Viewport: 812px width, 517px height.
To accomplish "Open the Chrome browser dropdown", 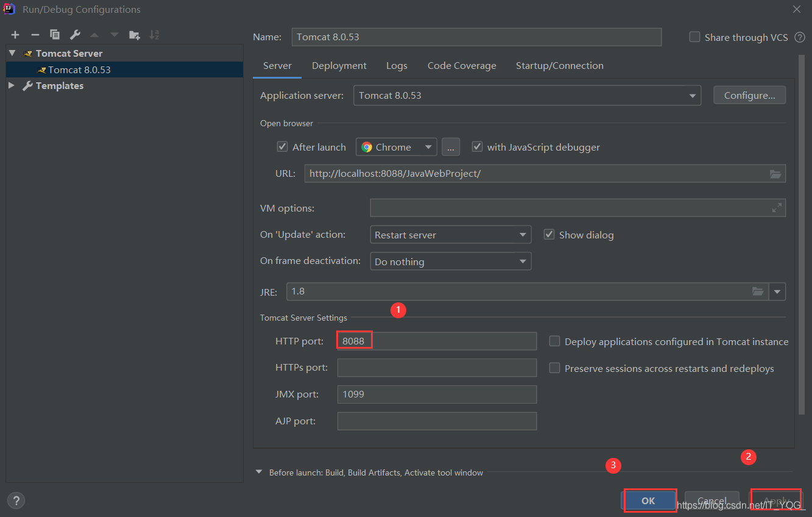I will pos(397,147).
